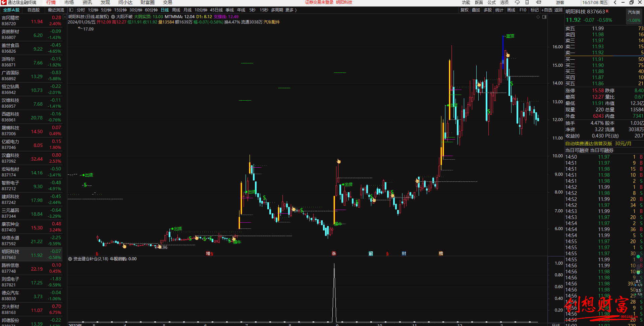The height and width of the screenshot is (326, 644).
Task: Switch chart to 1分钟 period
Action: (93, 10)
